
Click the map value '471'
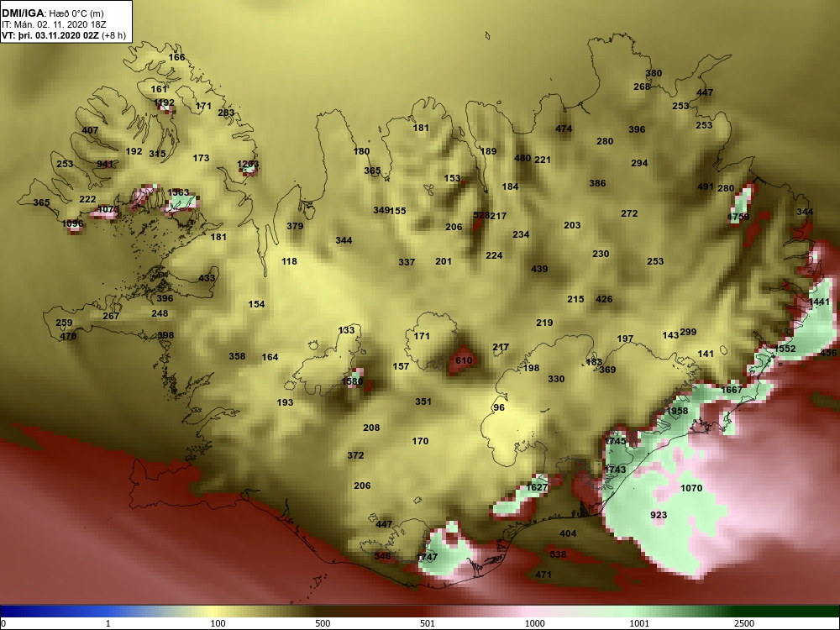click(x=543, y=575)
